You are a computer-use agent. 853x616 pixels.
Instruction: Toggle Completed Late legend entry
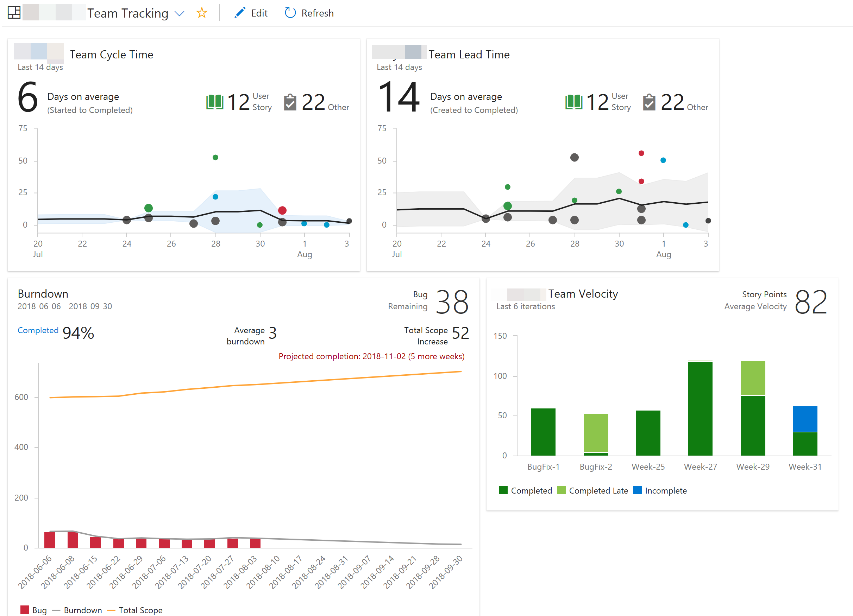click(598, 490)
